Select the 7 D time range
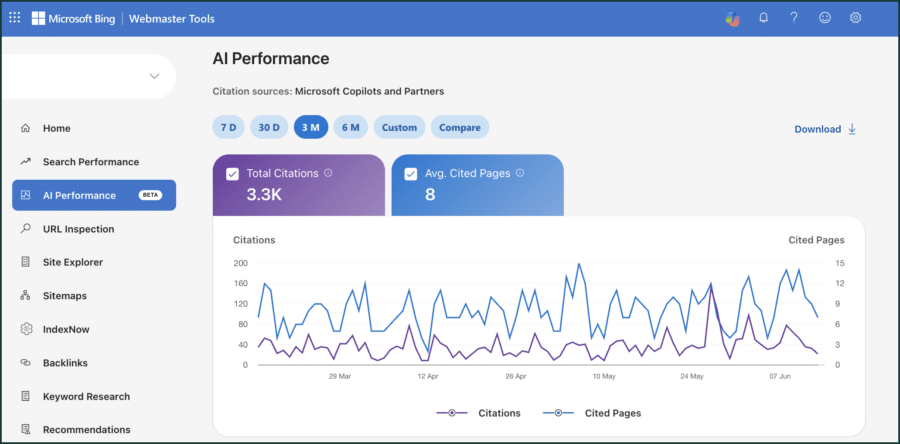 228,127
